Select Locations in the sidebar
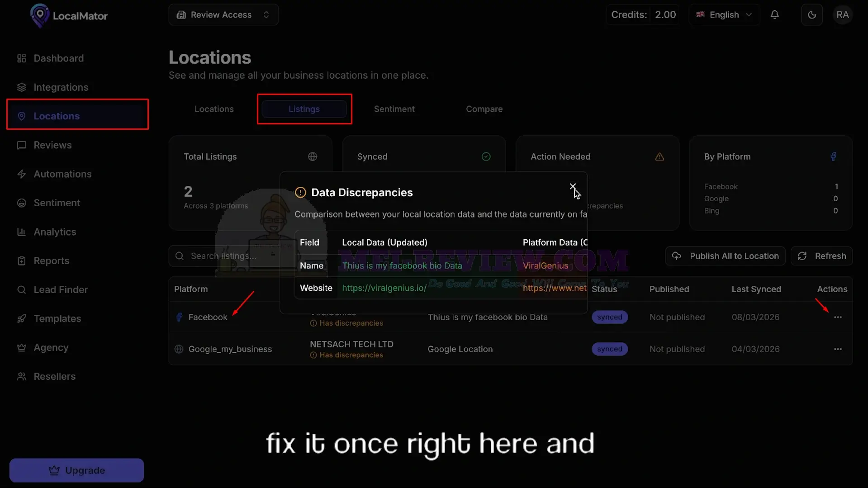The width and height of the screenshot is (868, 488). coord(77,116)
